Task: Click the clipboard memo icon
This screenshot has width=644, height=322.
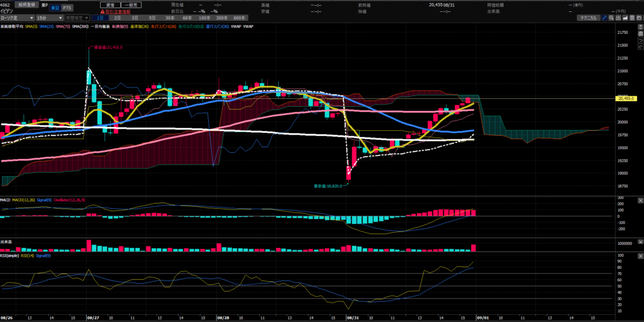Action: point(632,18)
